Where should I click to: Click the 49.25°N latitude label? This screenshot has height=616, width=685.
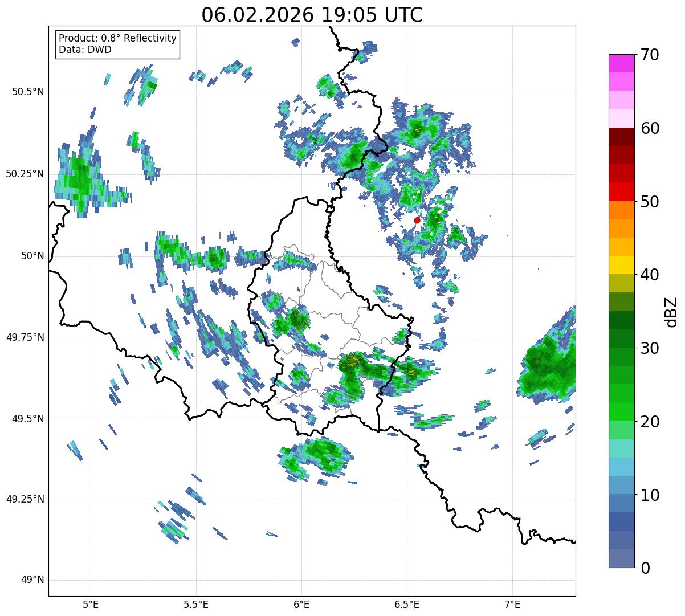coord(25,499)
